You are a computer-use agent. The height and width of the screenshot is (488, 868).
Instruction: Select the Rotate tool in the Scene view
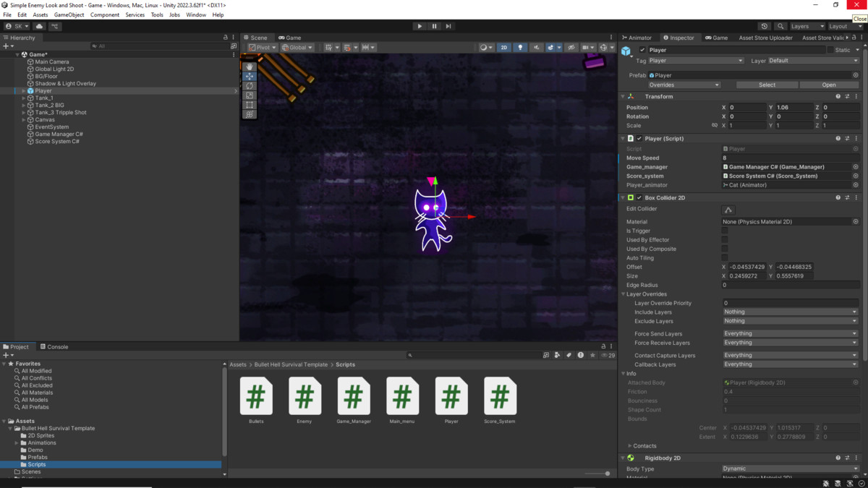(250, 85)
